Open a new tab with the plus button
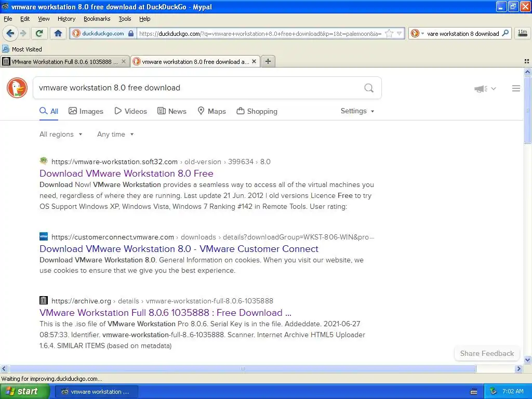This screenshot has width=532, height=399. click(x=268, y=61)
